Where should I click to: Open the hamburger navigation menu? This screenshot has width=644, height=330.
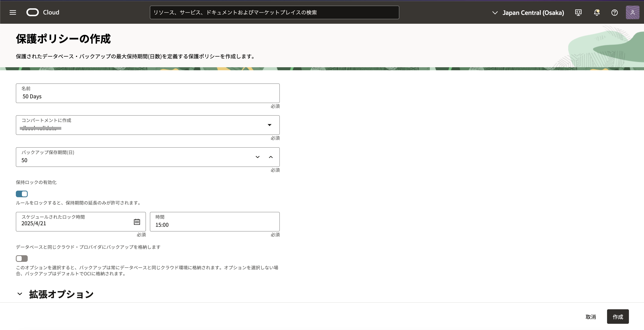[x=13, y=12]
